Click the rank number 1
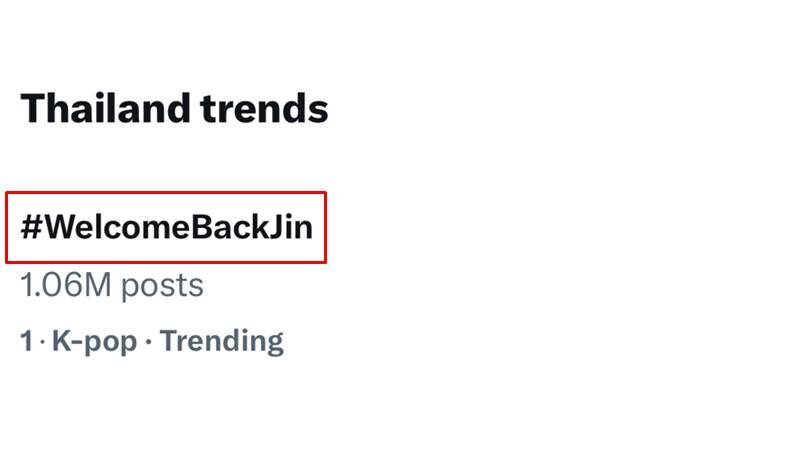Viewport: 800px width, 450px height. pos(27,341)
